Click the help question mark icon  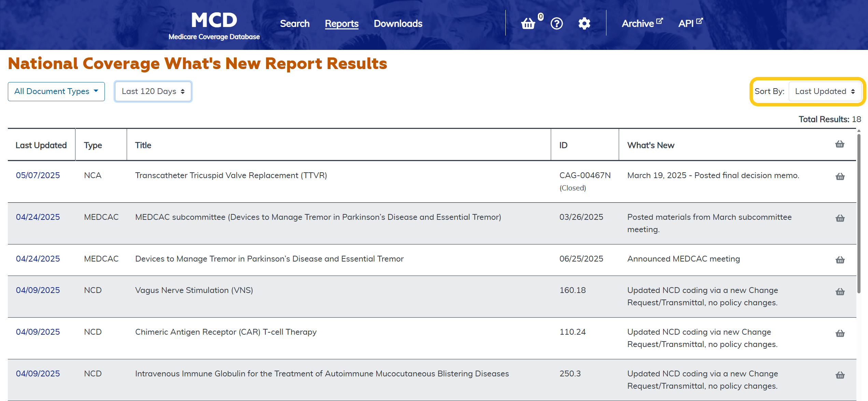557,24
